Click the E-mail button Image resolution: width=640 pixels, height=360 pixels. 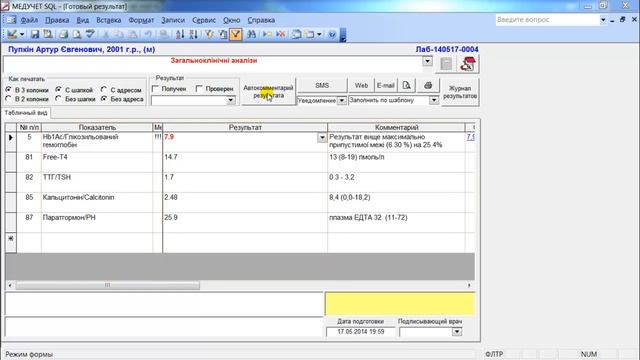pos(386,85)
